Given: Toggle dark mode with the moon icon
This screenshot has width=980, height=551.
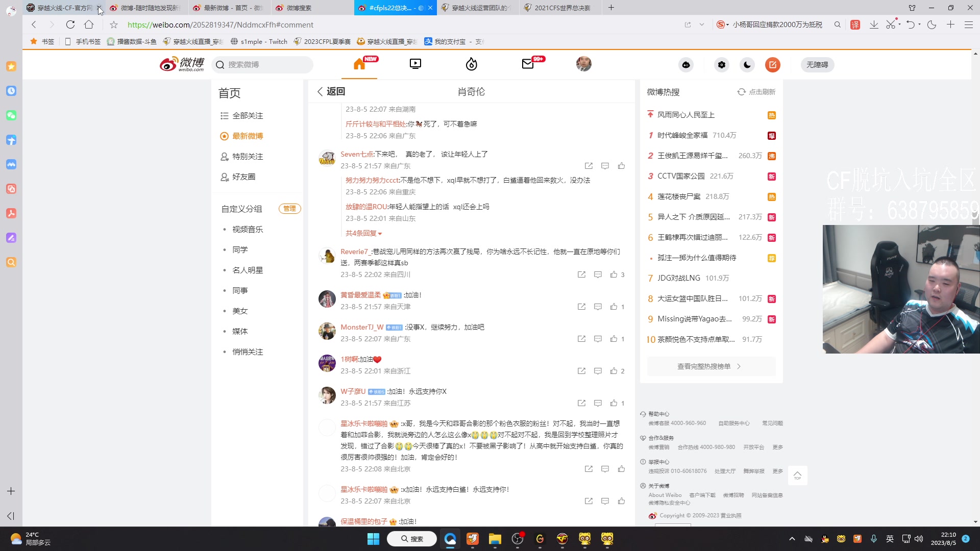Looking at the screenshot, I should [747, 65].
